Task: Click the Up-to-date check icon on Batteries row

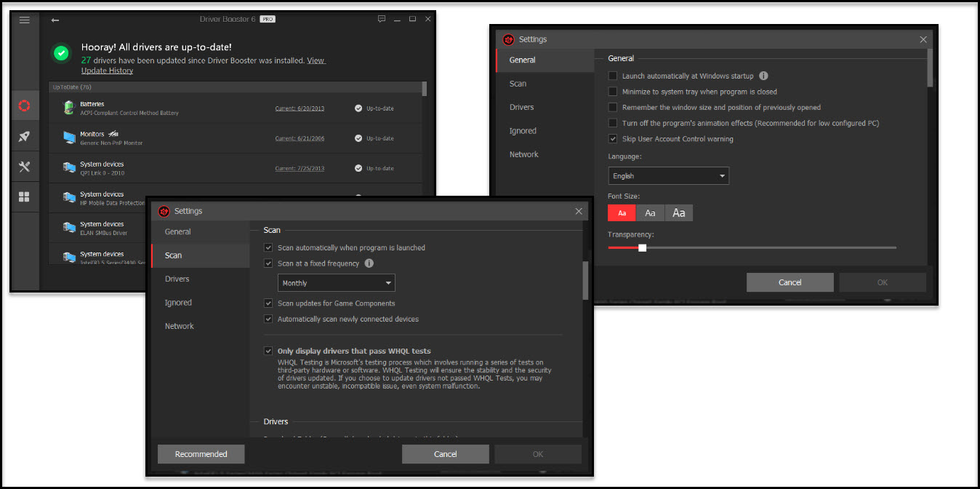Action: coord(358,108)
